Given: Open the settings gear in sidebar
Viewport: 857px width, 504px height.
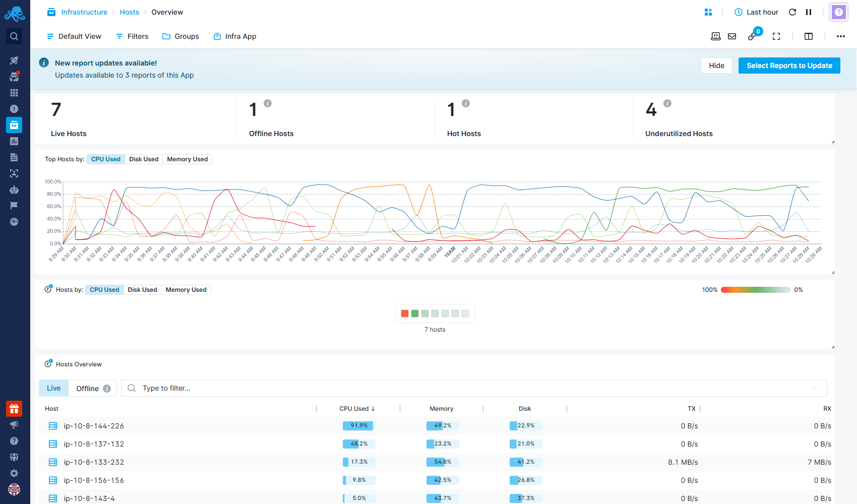Looking at the screenshot, I should coord(14,473).
